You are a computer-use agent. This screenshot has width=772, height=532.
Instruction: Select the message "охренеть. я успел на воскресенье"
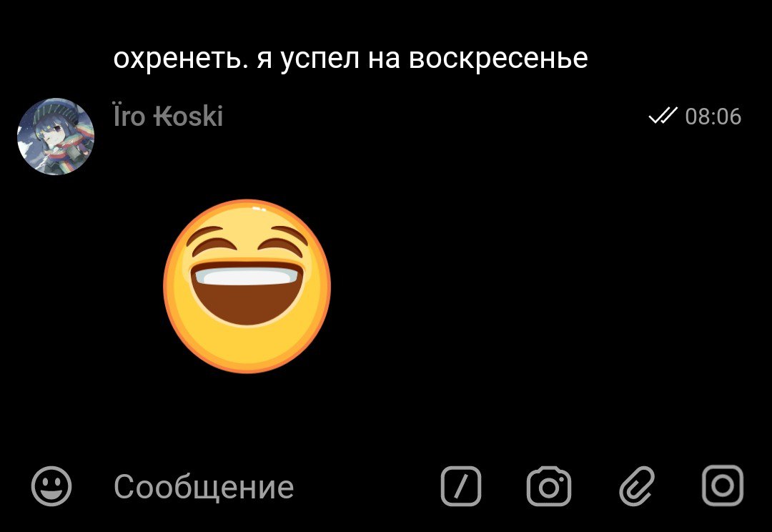350,59
